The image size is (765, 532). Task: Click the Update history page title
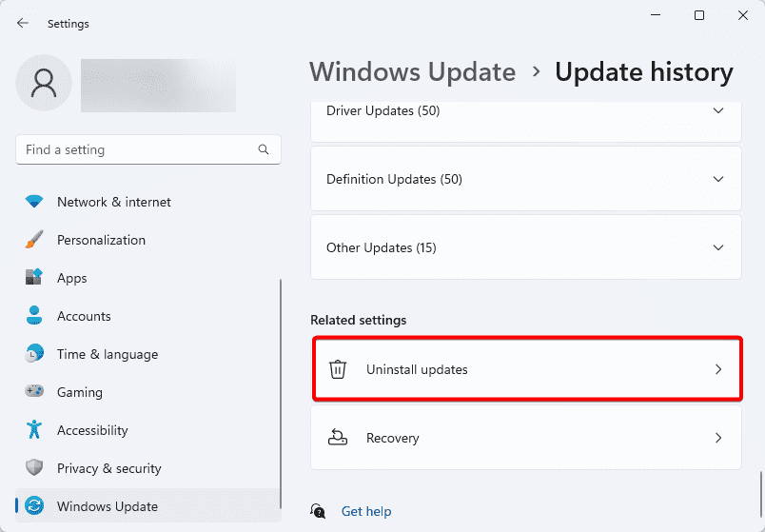[644, 71]
